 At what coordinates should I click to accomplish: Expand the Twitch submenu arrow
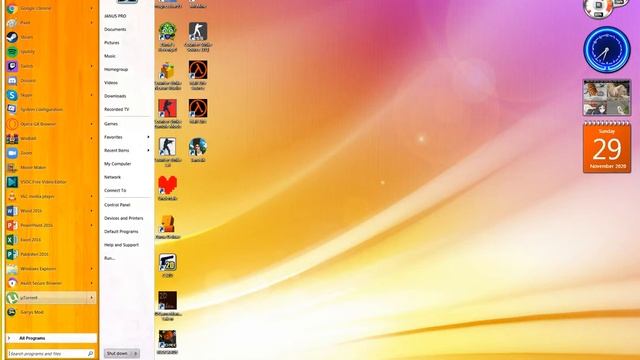91,66
